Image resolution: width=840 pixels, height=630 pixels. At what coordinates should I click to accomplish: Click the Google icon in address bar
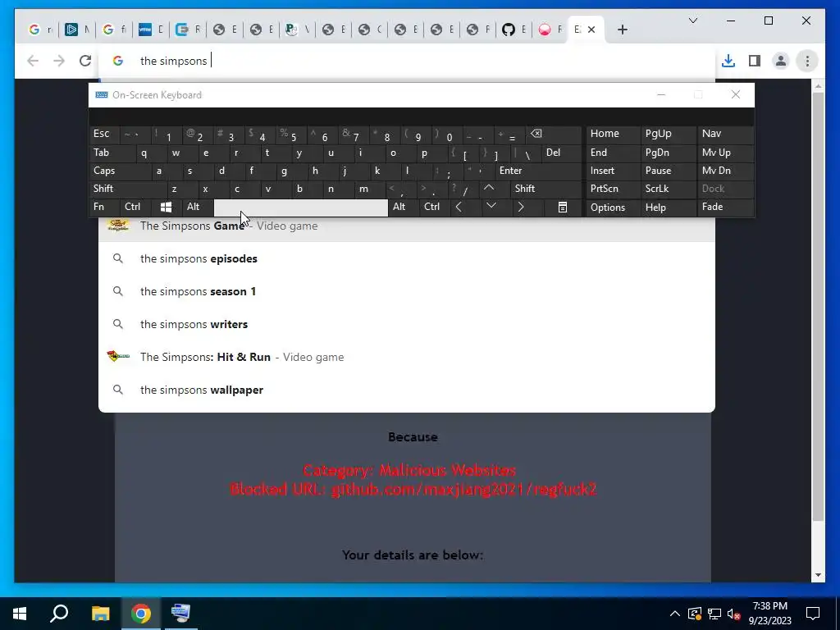118,61
